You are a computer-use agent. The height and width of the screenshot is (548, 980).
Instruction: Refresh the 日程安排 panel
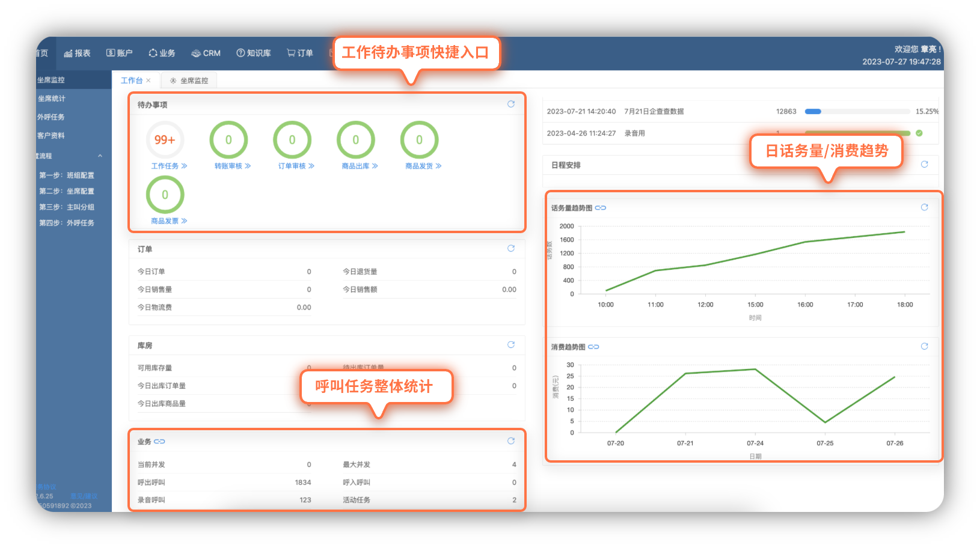924,164
